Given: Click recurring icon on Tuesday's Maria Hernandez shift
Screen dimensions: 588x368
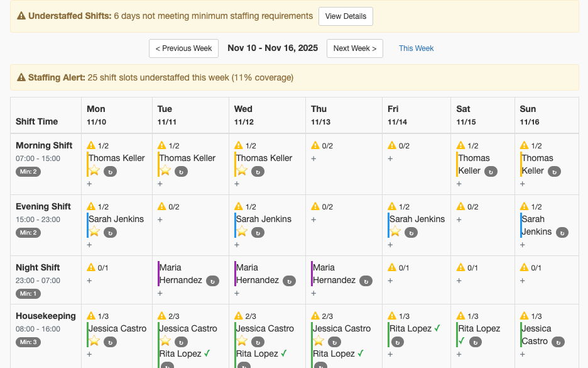Looking at the screenshot, I should click(x=212, y=281).
